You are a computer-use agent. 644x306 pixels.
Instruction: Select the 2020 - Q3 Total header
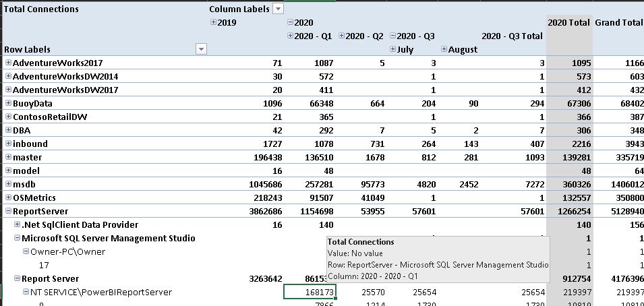(x=512, y=36)
